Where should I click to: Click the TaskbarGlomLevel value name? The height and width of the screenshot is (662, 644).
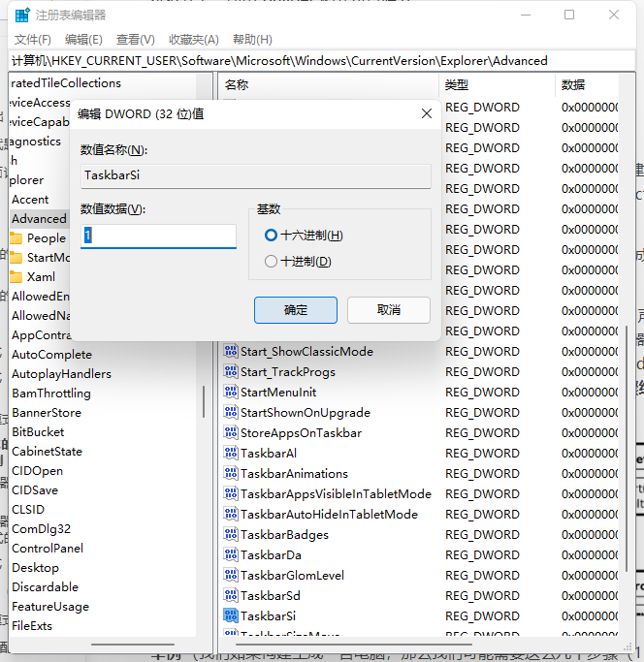[x=293, y=575]
